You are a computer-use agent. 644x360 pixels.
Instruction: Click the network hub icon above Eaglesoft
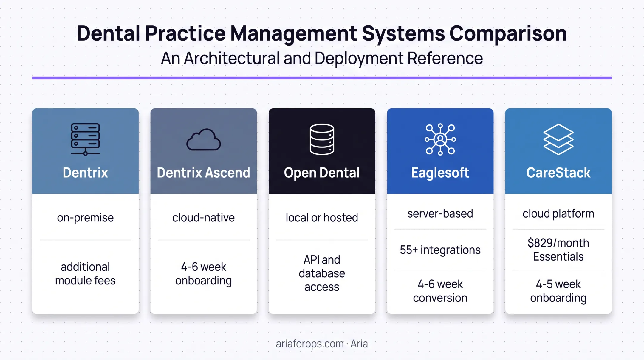click(x=440, y=139)
